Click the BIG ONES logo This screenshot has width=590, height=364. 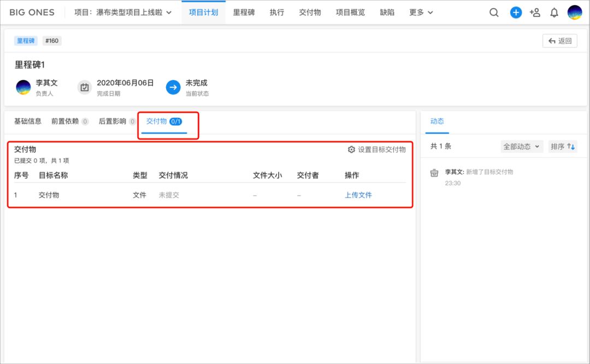point(32,13)
